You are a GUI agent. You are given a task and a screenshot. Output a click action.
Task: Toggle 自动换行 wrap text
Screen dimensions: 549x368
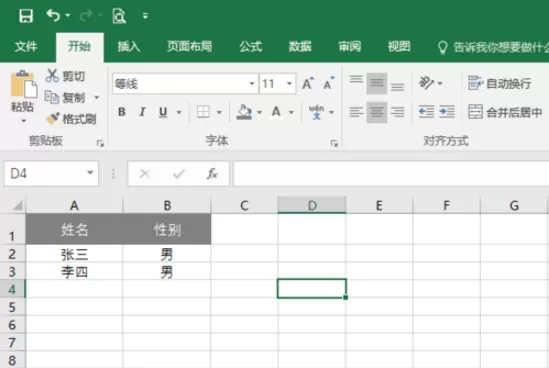[x=499, y=83]
